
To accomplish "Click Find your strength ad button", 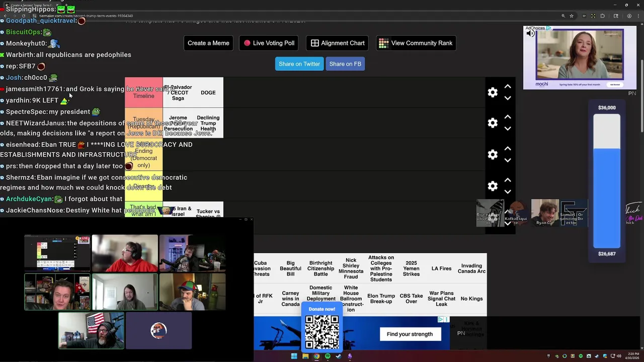I will pyautogui.click(x=410, y=334).
